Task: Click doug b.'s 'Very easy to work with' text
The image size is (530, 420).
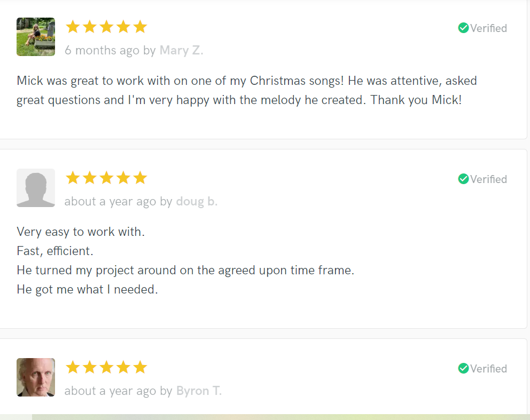Action: coord(81,232)
